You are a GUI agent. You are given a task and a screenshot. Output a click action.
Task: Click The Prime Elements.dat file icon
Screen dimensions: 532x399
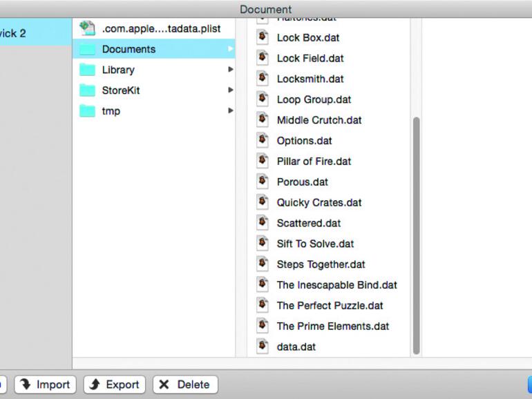point(263,325)
